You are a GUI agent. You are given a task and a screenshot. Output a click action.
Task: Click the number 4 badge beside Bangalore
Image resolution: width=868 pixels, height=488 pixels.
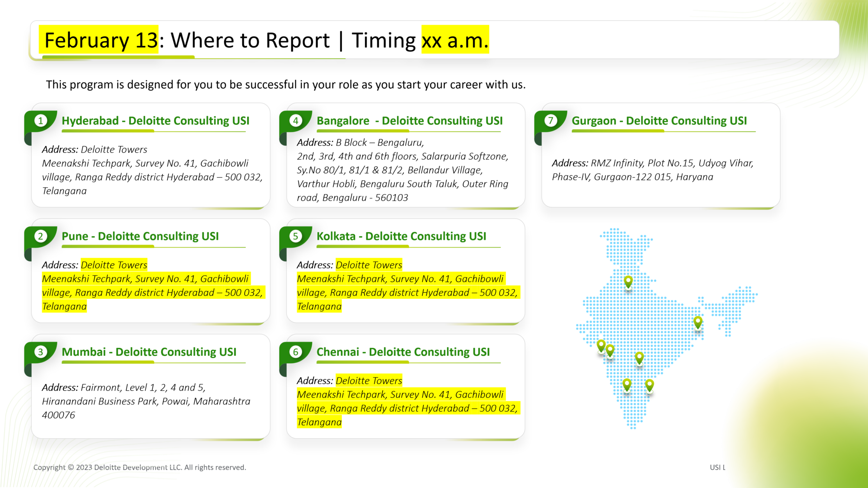point(296,121)
